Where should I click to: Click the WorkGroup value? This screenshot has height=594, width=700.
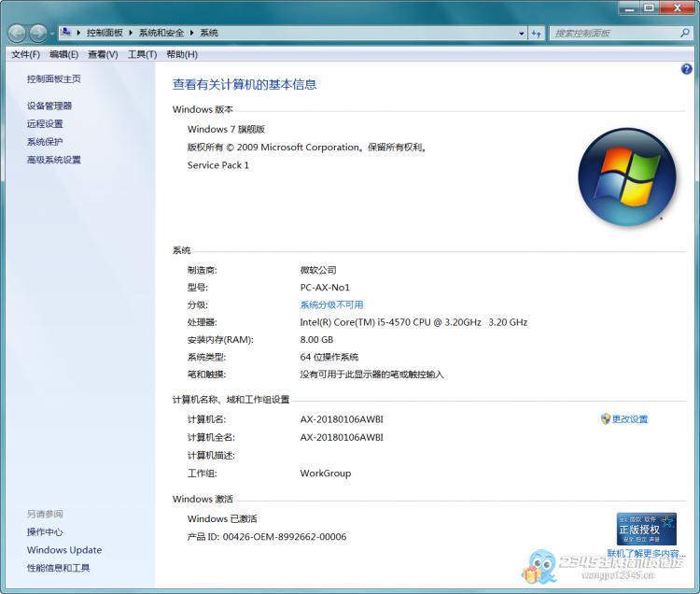pyautogui.click(x=326, y=474)
